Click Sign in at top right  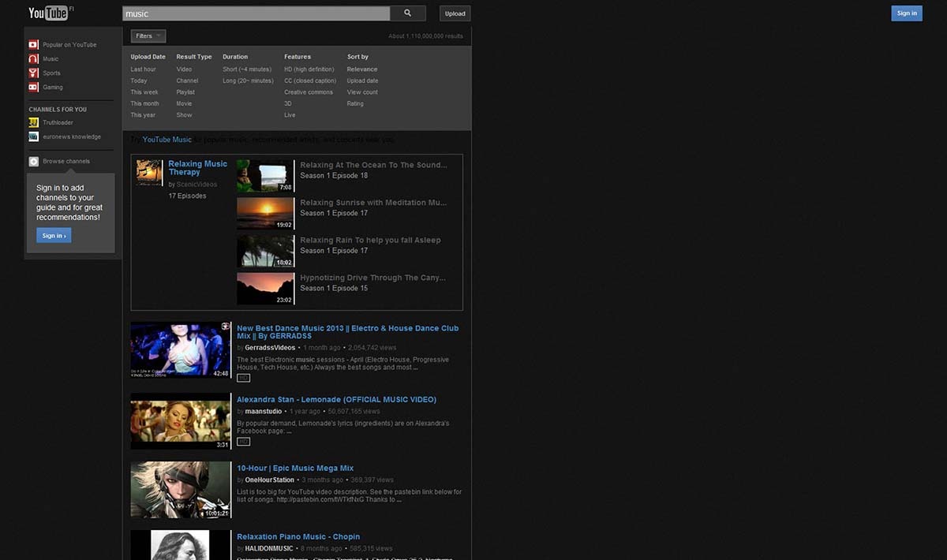click(x=907, y=13)
